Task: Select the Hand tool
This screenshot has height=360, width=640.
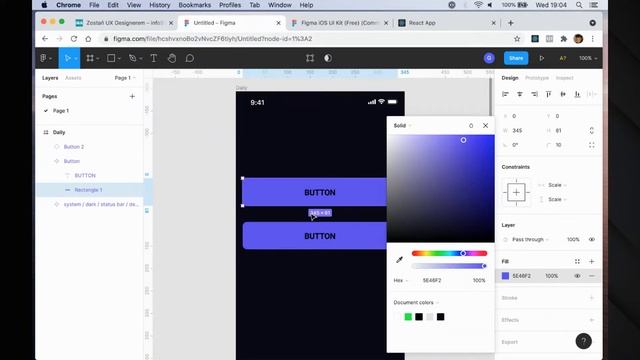Action: pyautogui.click(x=172, y=58)
